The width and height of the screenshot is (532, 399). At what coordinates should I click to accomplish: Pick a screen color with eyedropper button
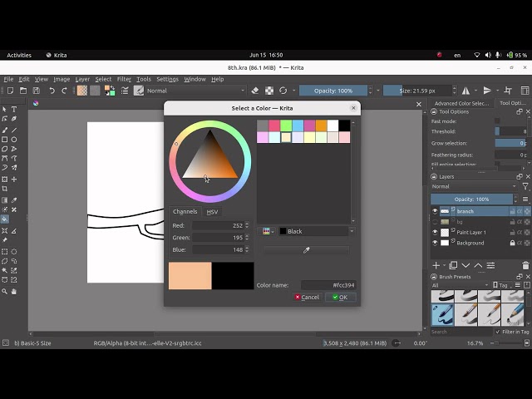click(307, 250)
